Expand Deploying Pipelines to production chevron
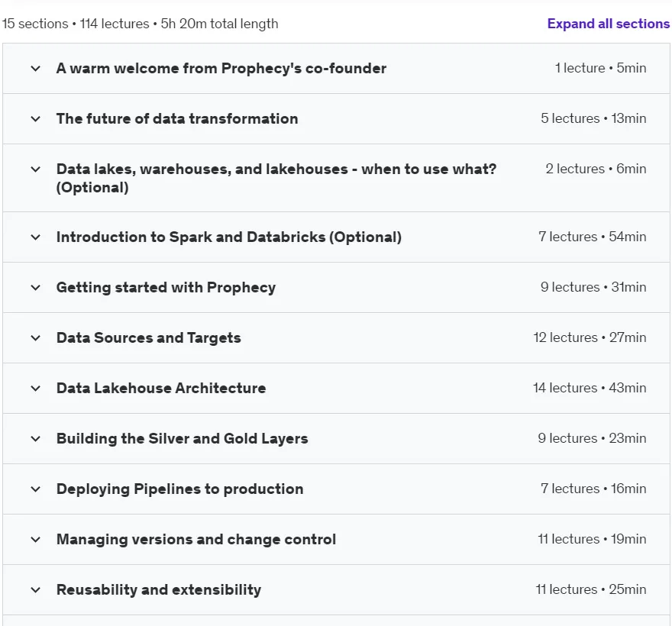This screenshot has height=626, width=672. tap(36, 489)
